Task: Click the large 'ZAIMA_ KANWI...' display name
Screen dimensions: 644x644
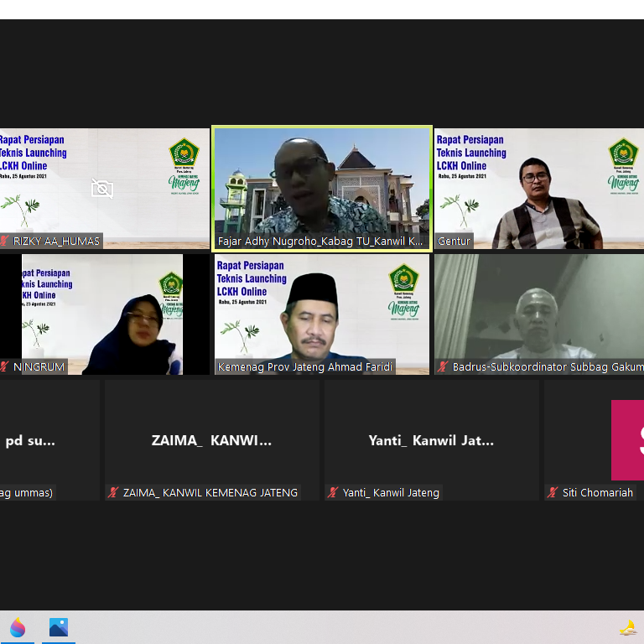Action: coord(211,441)
